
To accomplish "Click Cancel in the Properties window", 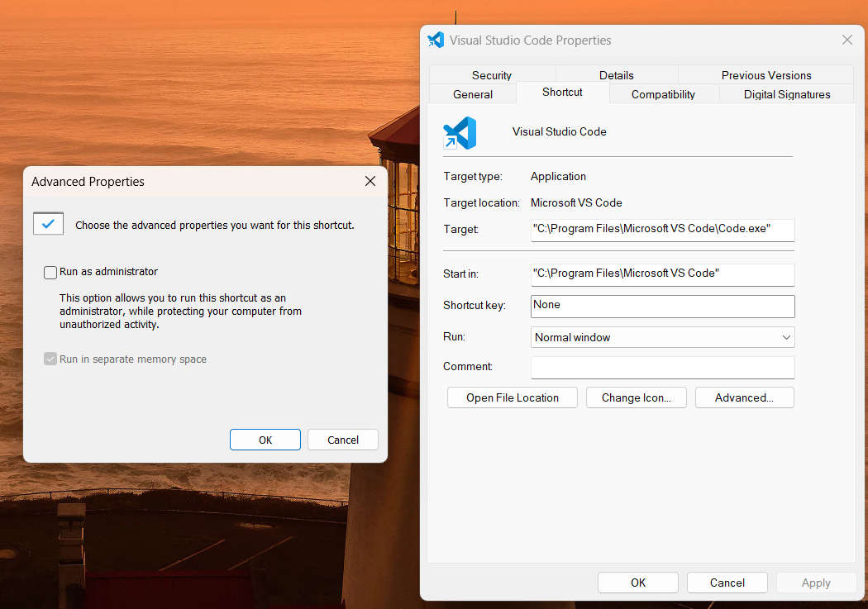I will 727,583.
